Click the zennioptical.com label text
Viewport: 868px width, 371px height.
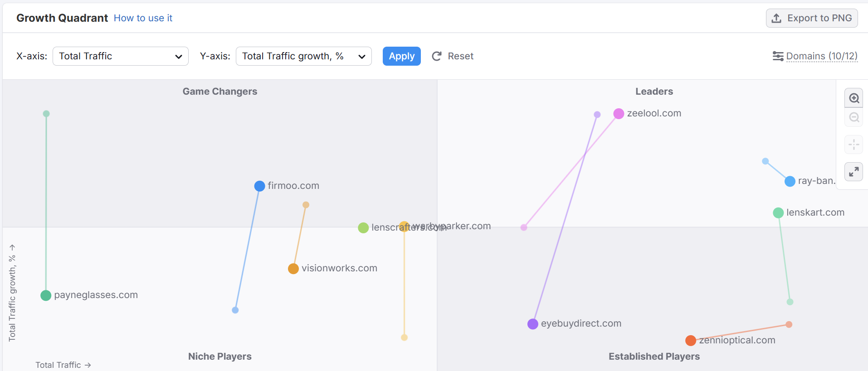click(737, 340)
